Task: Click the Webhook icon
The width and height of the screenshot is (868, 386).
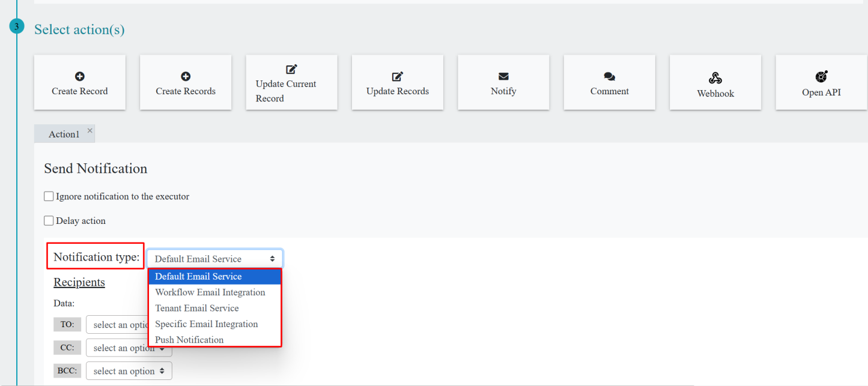Action: click(715, 78)
